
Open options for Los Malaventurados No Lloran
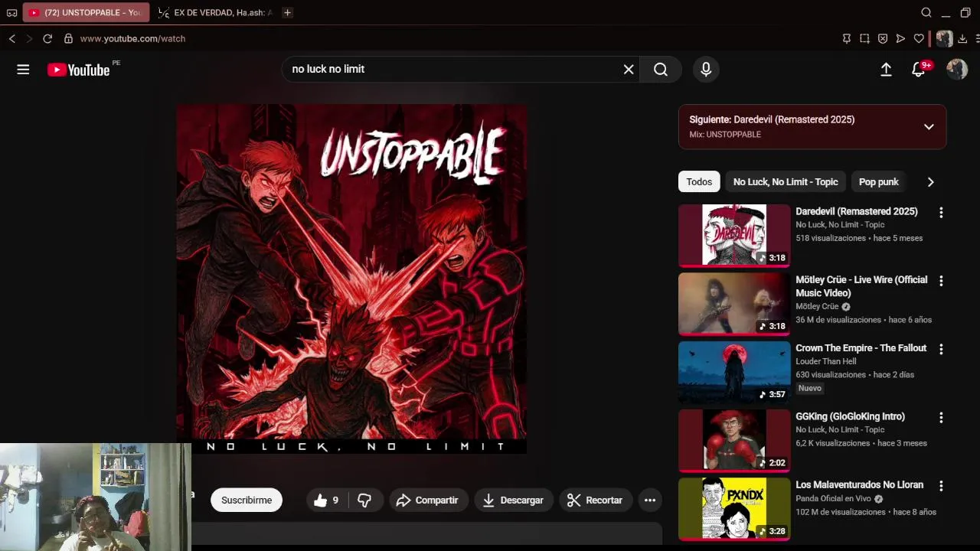click(x=941, y=486)
